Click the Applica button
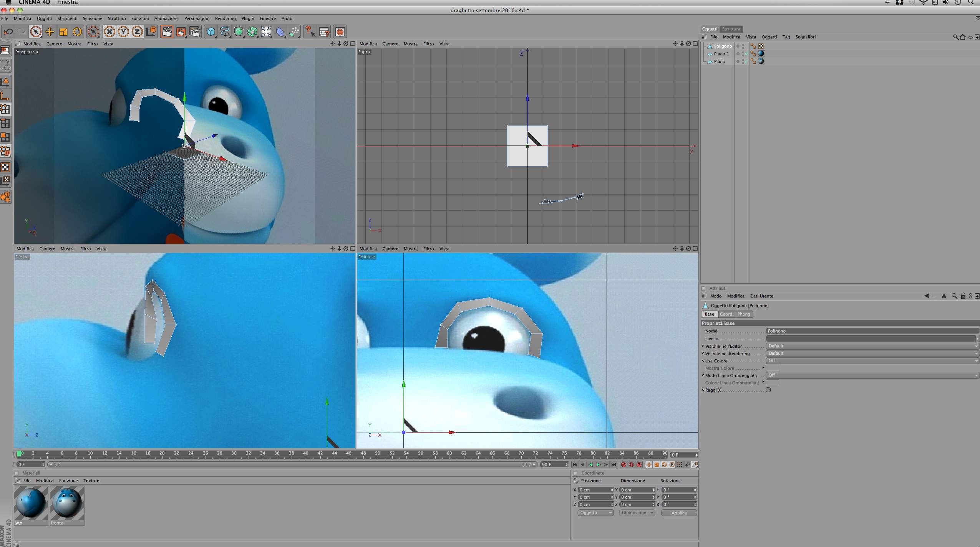The width and height of the screenshot is (980, 547). point(678,513)
